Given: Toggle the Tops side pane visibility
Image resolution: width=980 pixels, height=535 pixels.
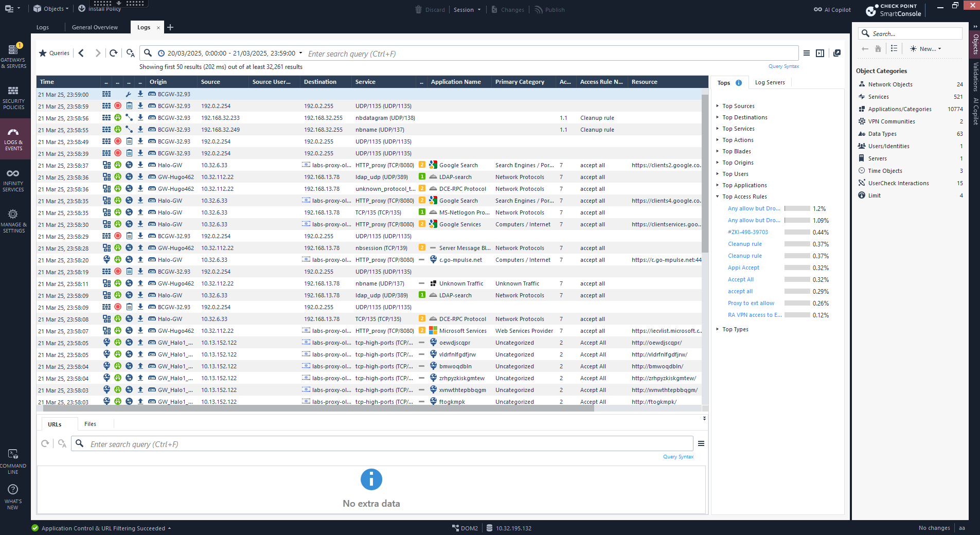Looking at the screenshot, I should pyautogui.click(x=820, y=53).
